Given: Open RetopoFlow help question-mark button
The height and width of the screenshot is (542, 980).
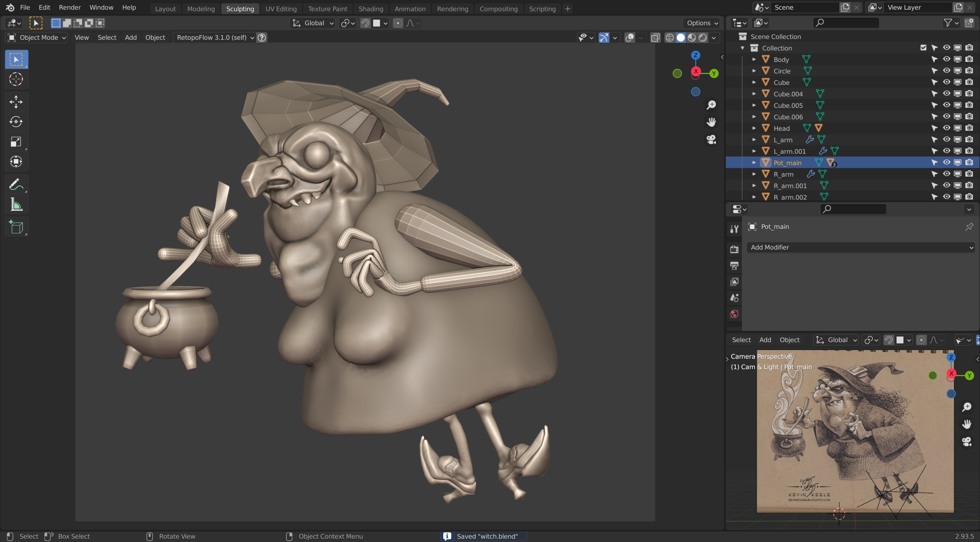Looking at the screenshot, I should (x=262, y=37).
